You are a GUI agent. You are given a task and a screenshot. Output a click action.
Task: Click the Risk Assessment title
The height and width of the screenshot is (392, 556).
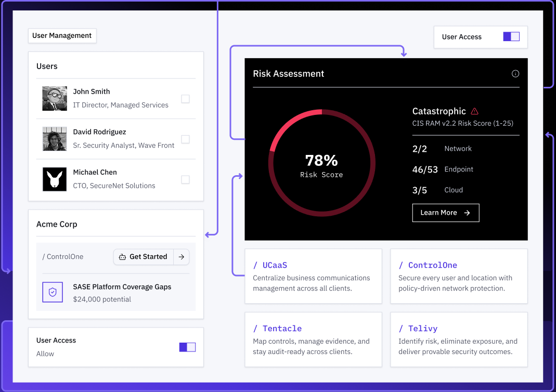(288, 73)
